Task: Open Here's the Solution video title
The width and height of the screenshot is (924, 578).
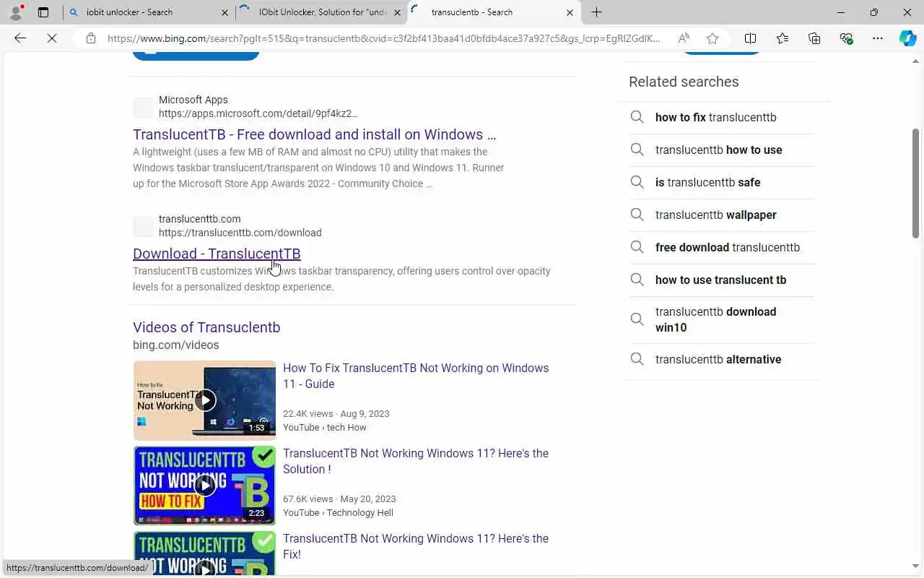Action: point(416,461)
